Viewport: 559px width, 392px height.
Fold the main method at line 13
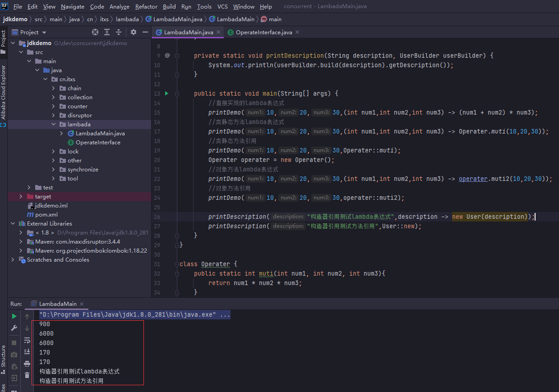click(x=177, y=93)
